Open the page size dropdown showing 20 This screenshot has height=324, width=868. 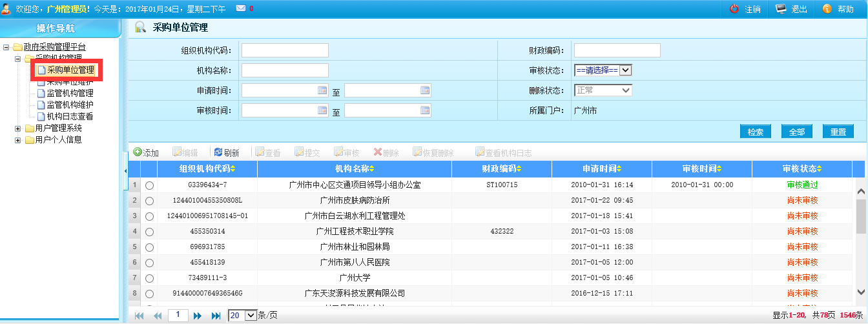pyautogui.click(x=251, y=316)
